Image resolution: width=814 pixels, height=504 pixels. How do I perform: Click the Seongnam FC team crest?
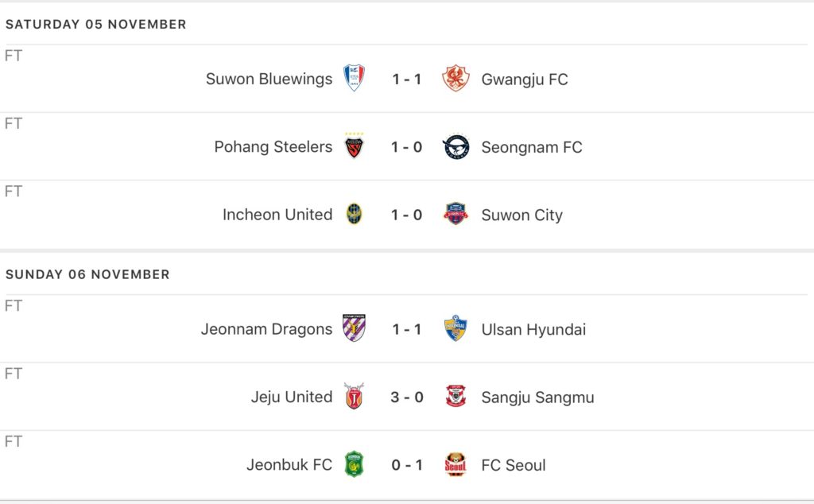point(455,147)
